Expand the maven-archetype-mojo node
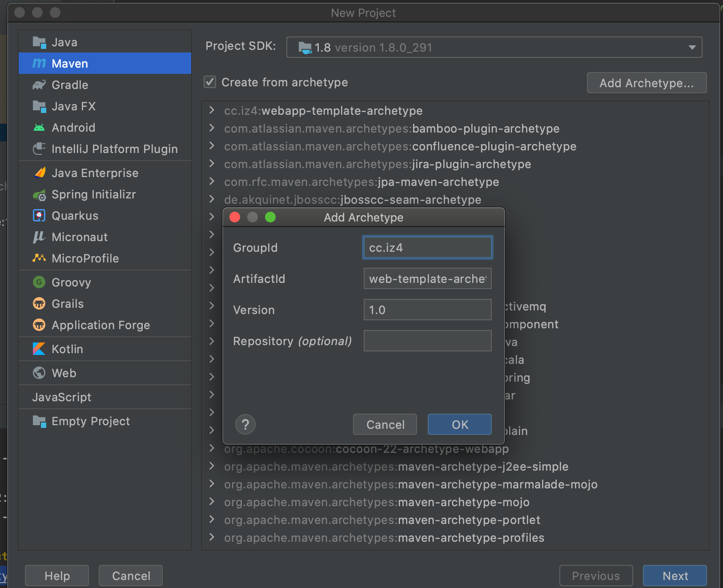The width and height of the screenshot is (723, 588). click(212, 502)
